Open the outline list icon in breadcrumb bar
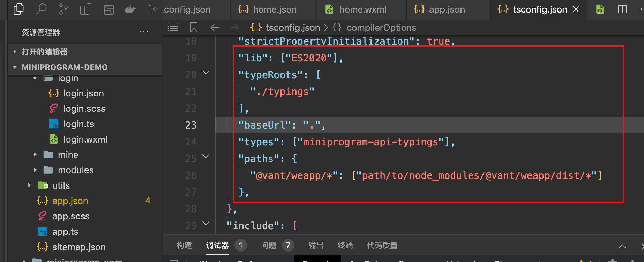 (173, 27)
